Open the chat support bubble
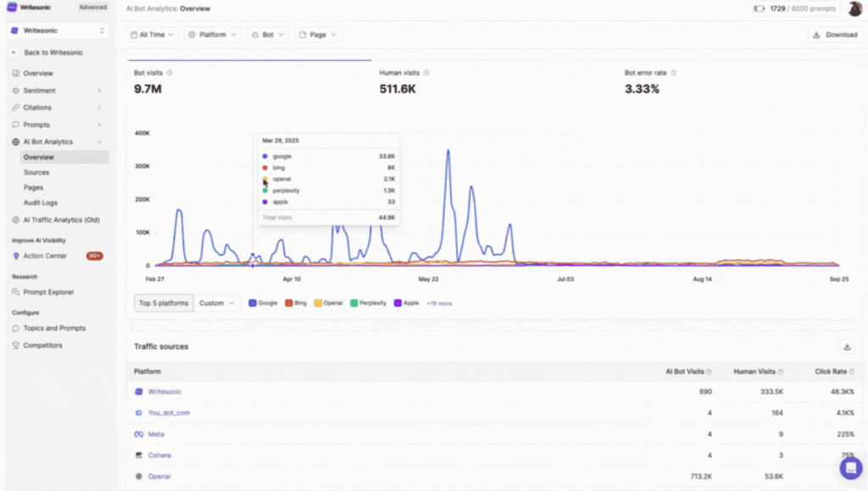 click(x=850, y=468)
